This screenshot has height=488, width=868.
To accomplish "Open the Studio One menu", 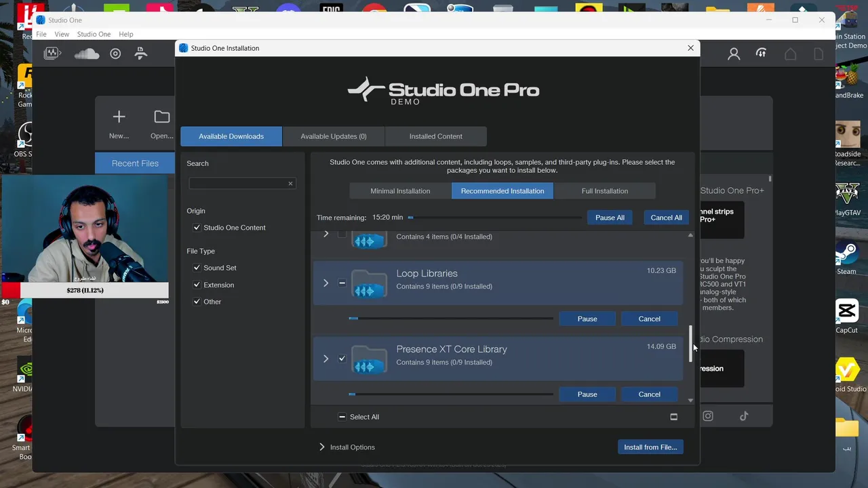I will point(94,34).
